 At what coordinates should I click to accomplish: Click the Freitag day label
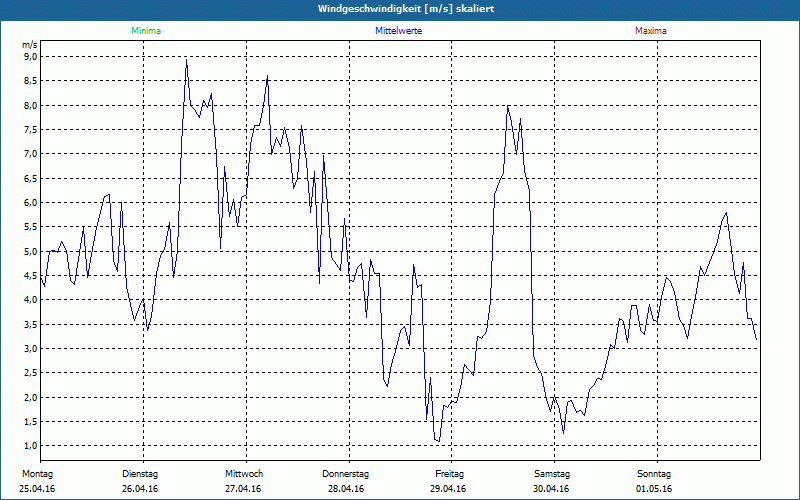(449, 474)
